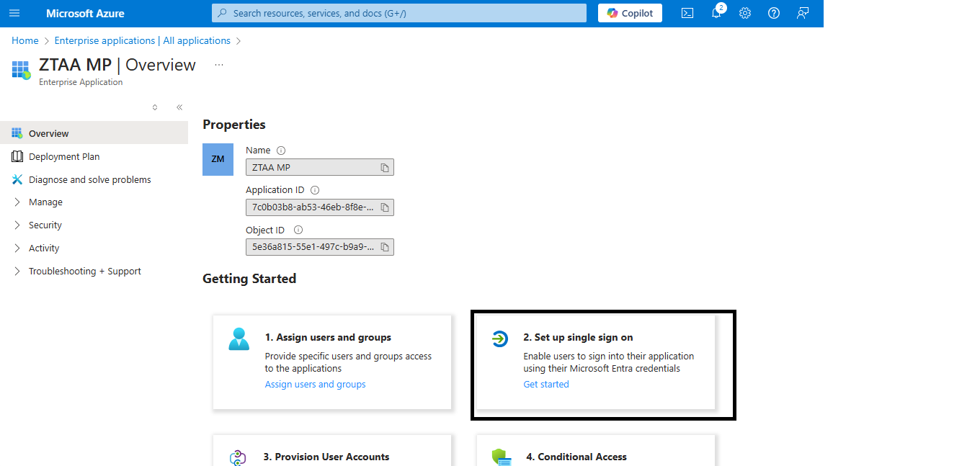Click the Properties section heading
This screenshot has width=980, height=466.
click(x=234, y=125)
